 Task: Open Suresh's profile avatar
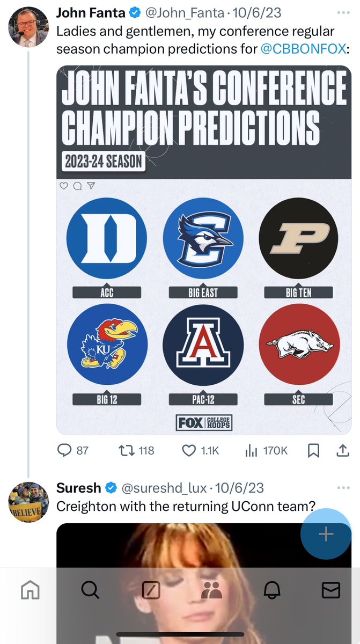point(29,502)
